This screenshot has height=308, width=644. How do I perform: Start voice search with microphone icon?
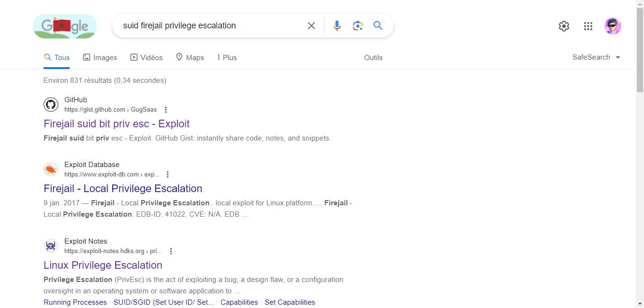point(337,26)
